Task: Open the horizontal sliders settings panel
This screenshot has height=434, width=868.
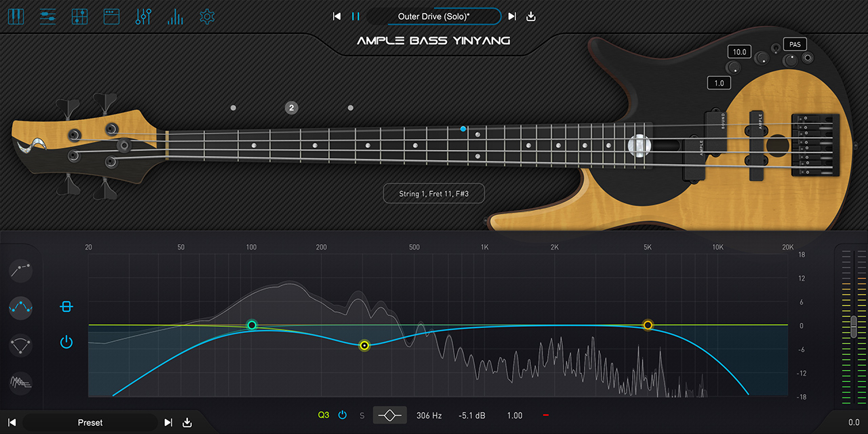Action: click(48, 16)
